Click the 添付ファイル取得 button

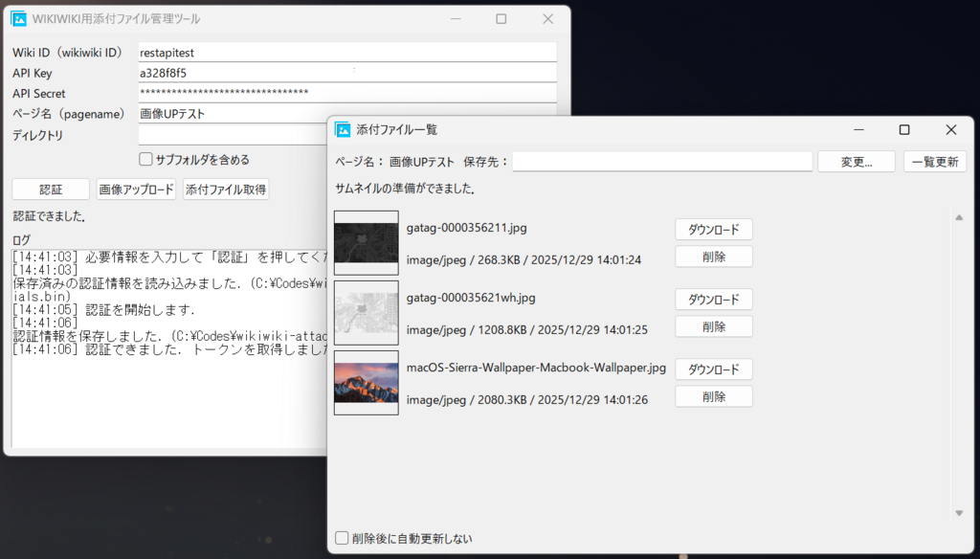[x=226, y=190]
